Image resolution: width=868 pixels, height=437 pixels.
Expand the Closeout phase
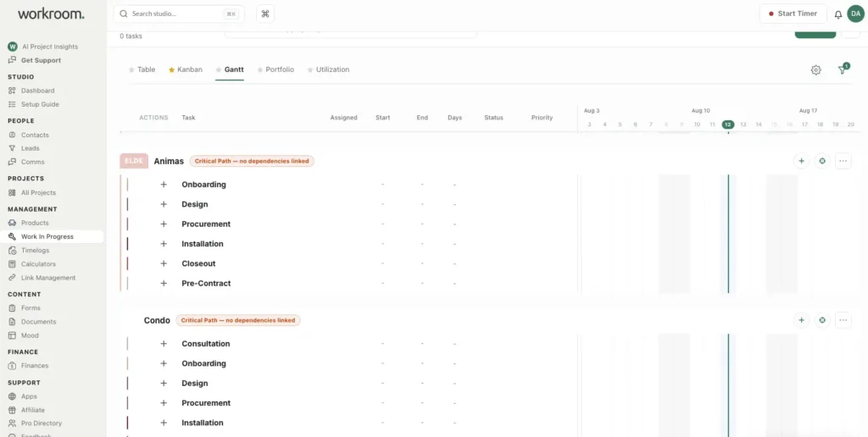tap(164, 264)
